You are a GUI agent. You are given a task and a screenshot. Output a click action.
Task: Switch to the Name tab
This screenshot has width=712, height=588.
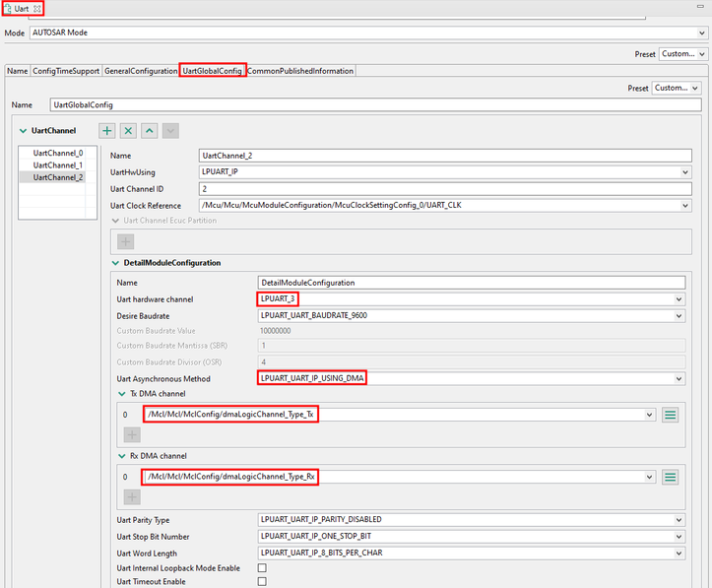click(18, 71)
